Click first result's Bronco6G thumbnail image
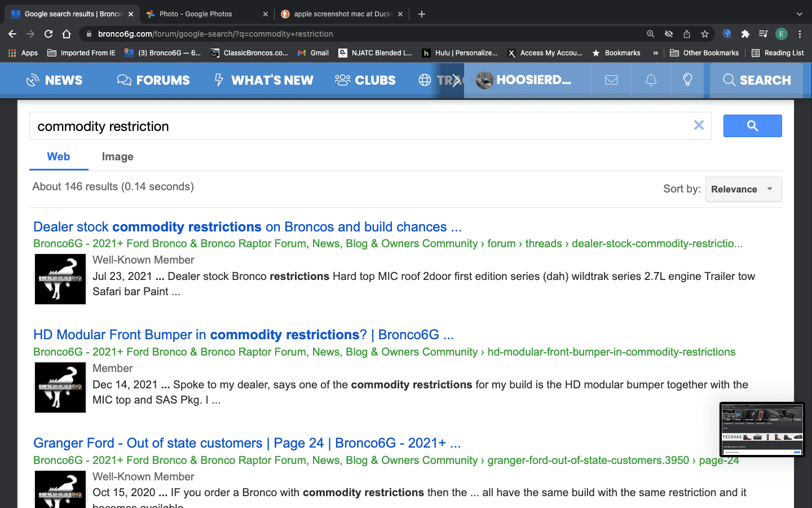The width and height of the screenshot is (812, 508). pos(60,279)
